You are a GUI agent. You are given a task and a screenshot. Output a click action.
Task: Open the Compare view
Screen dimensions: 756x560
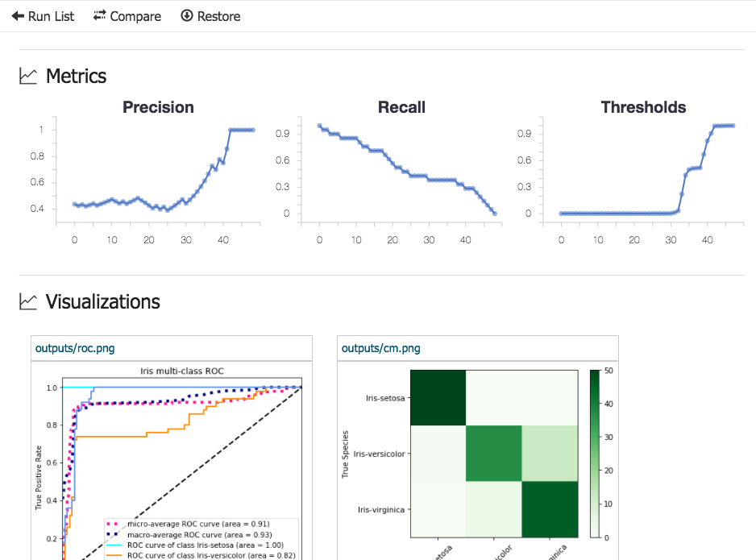[x=127, y=16]
